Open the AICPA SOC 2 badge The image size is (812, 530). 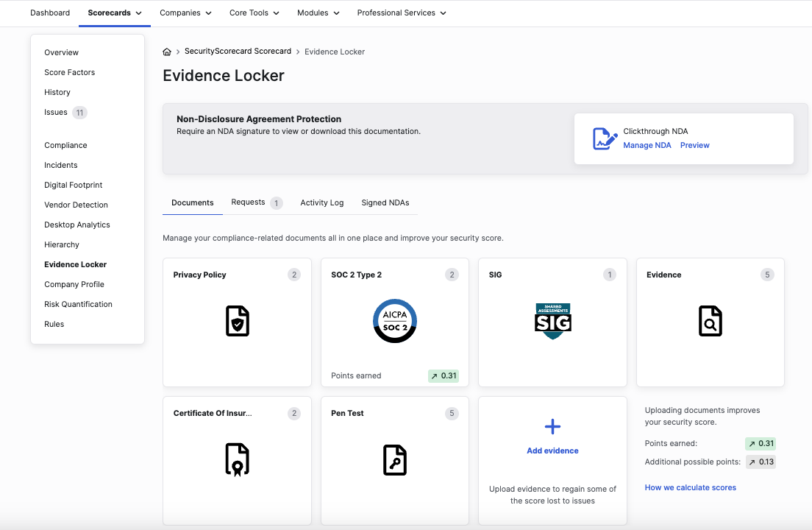(395, 321)
